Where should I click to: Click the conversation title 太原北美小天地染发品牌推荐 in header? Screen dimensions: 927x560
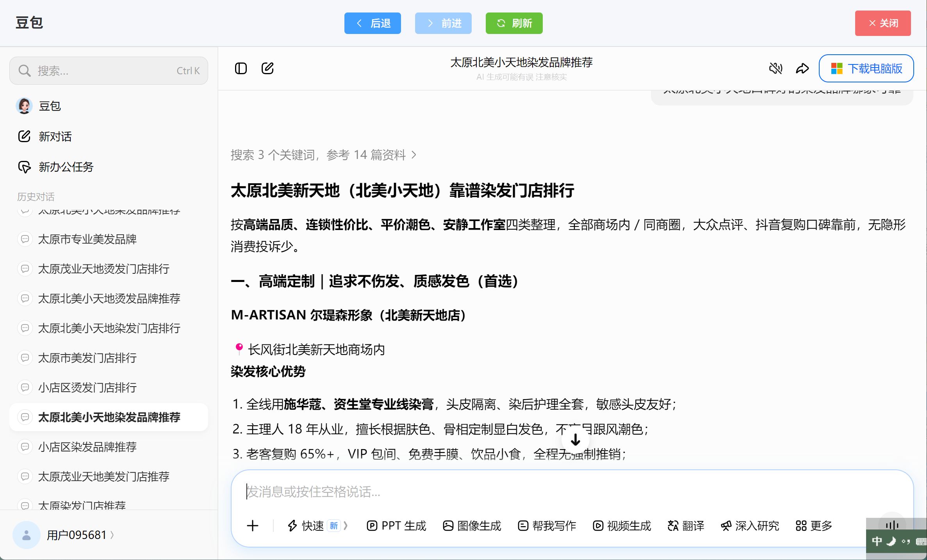coord(521,62)
